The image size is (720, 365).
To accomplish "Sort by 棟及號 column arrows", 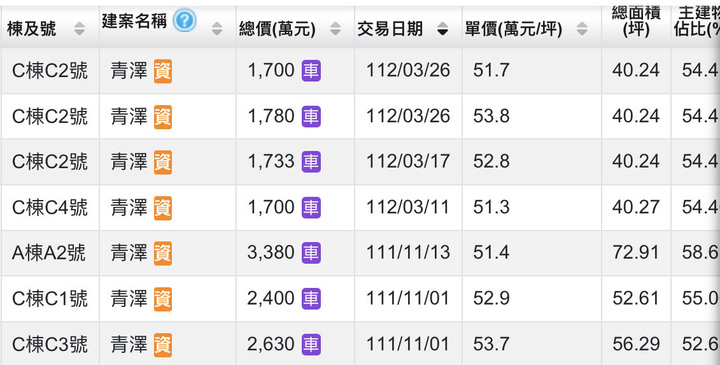I will pos(79,29).
